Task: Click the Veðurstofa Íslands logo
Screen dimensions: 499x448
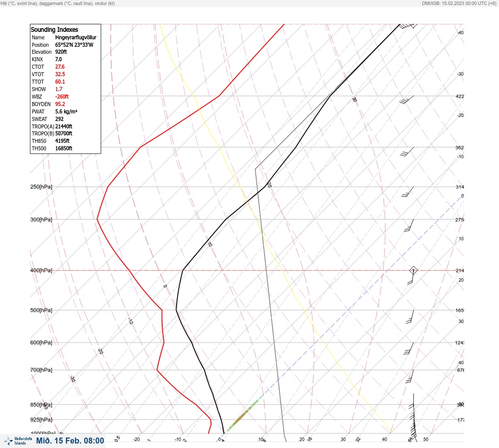Action: click(18, 441)
